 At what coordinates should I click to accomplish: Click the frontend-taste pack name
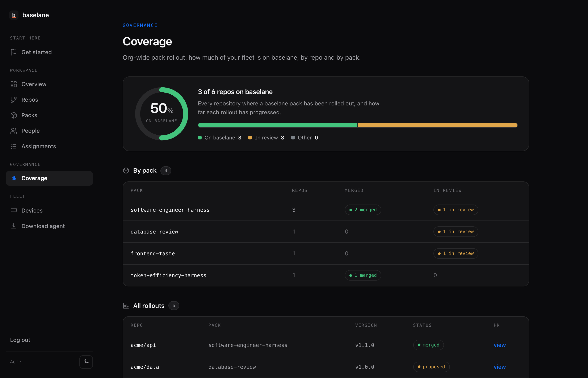pos(153,253)
